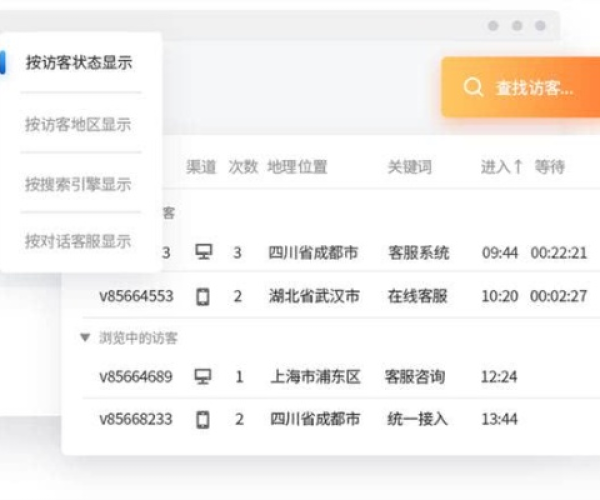The height and width of the screenshot is (500, 600).
Task: Select 按访客状态显示 menu option
Action: pyautogui.click(x=79, y=63)
